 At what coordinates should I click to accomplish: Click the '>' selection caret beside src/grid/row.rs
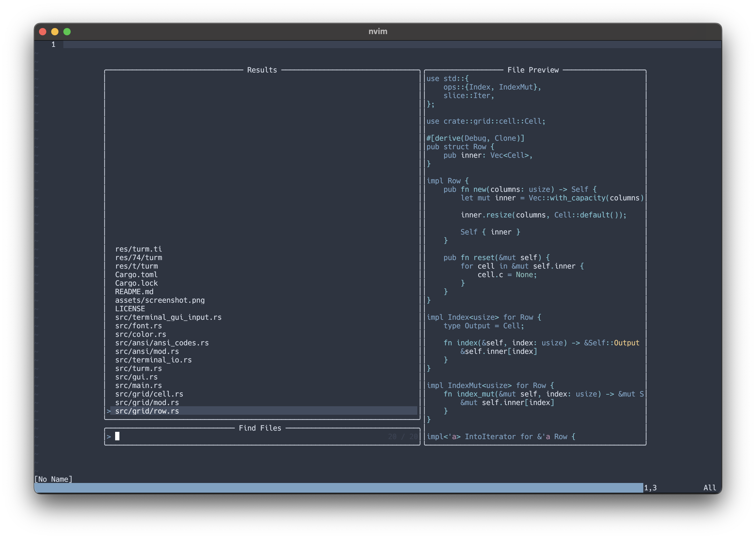tap(108, 411)
